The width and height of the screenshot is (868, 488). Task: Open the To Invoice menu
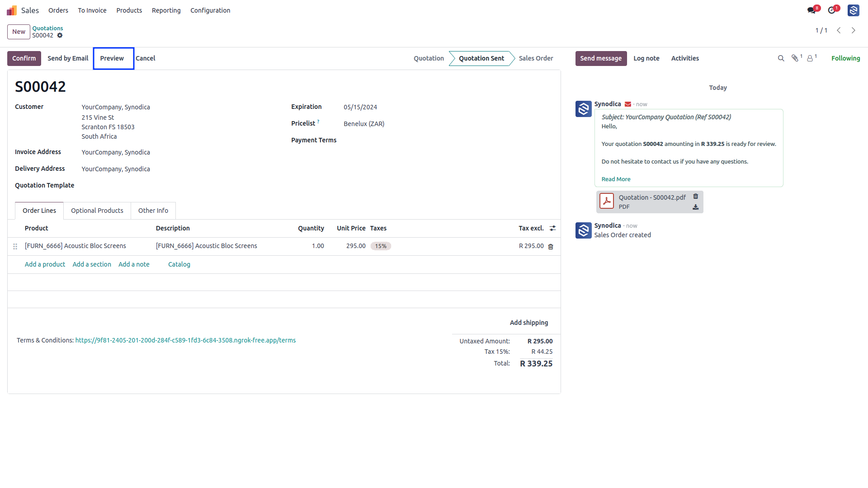[x=92, y=10]
